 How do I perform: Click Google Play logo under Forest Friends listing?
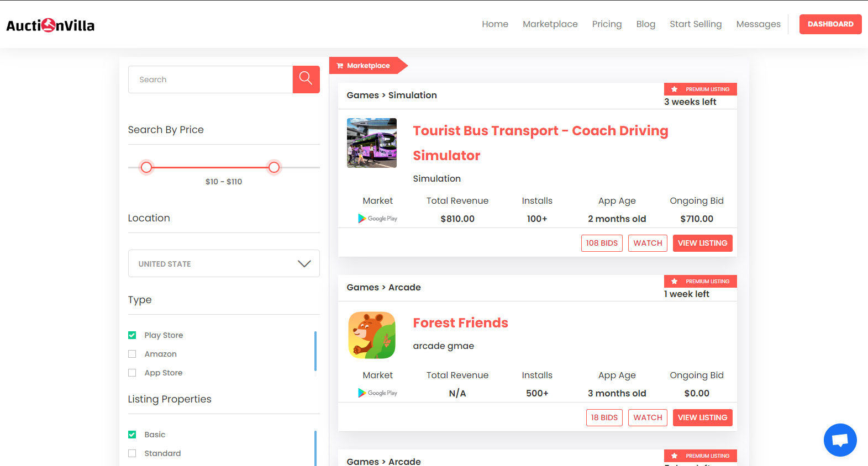[377, 393]
